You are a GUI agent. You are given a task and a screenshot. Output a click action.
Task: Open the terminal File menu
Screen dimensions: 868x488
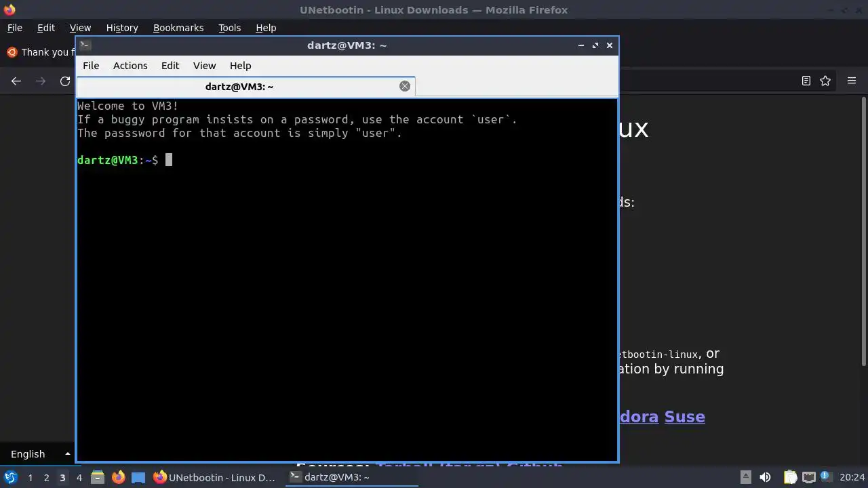point(91,66)
